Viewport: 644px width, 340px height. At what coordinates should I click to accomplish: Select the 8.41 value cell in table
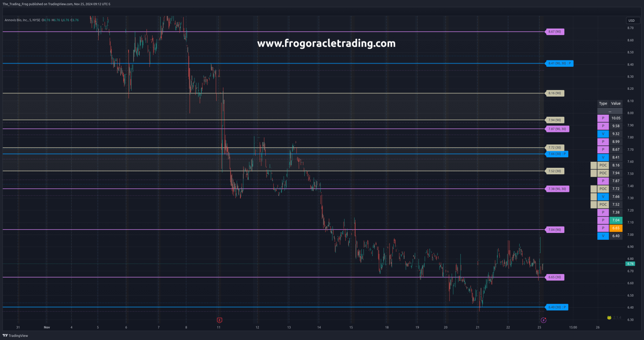coord(616,157)
